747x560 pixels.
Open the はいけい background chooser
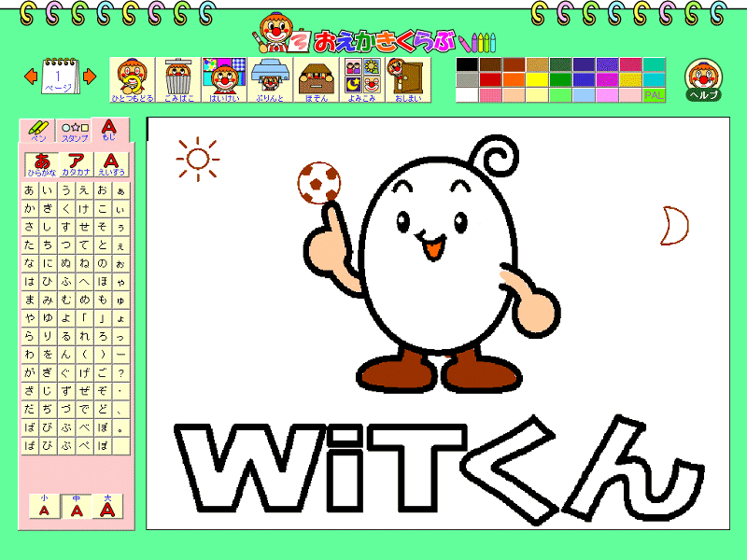(x=224, y=80)
